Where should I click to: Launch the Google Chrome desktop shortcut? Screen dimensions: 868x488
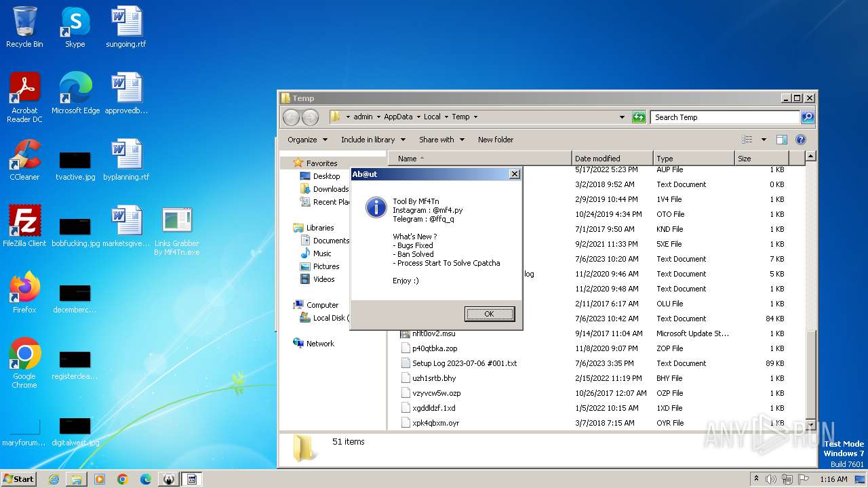(x=24, y=363)
